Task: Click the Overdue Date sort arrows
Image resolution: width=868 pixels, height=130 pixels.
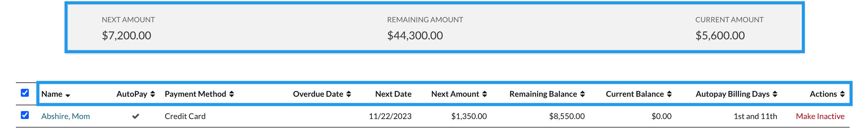Action: [x=349, y=94]
